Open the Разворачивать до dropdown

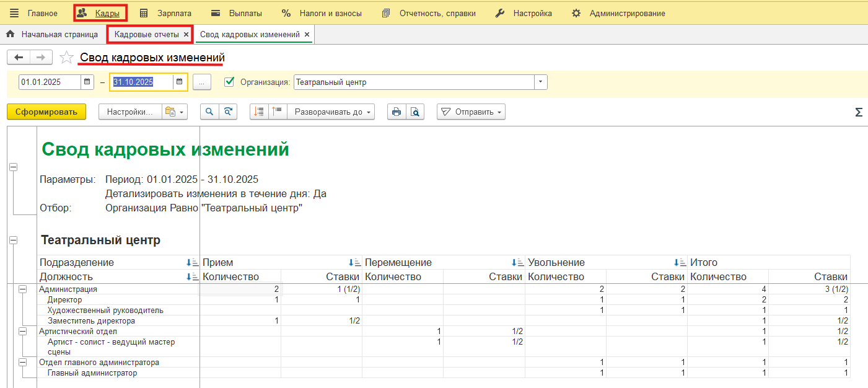pos(331,112)
